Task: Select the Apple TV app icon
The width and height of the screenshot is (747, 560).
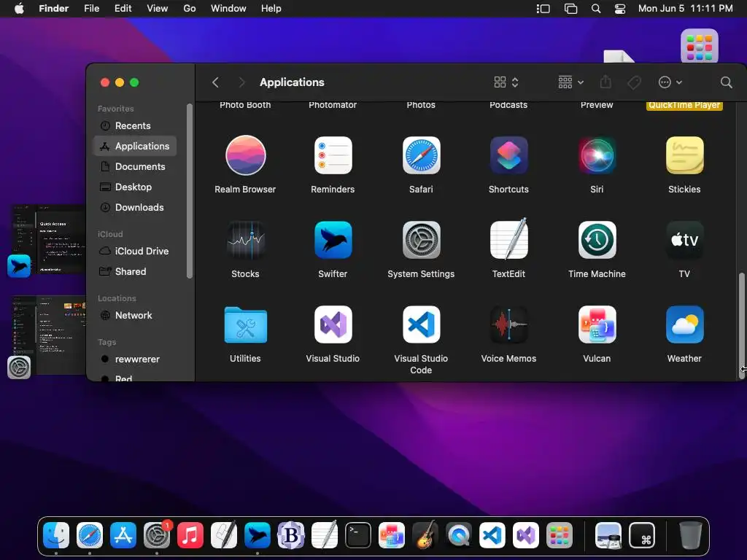Action: [x=684, y=240]
